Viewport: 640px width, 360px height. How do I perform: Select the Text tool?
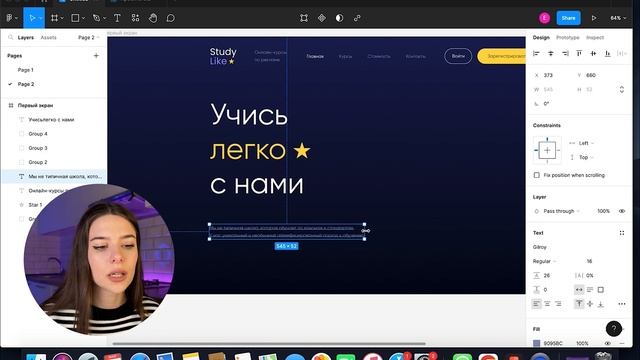pyautogui.click(x=117, y=18)
